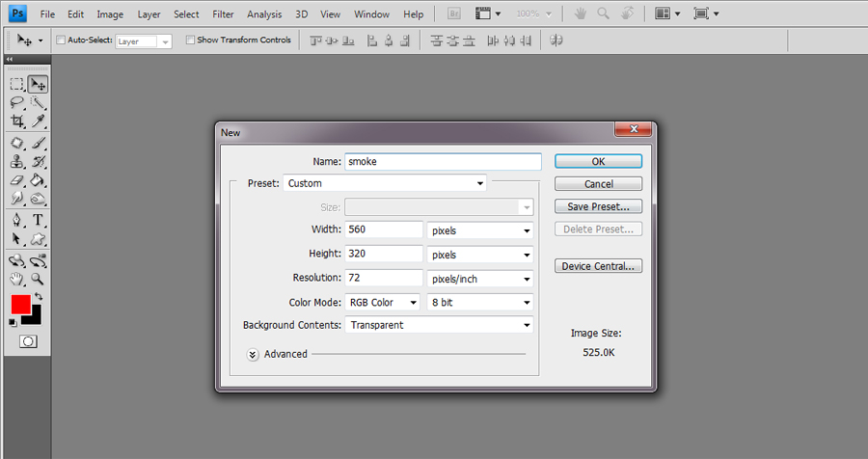Select the Healing Brush tool
The image size is (868, 459).
pos(17,143)
